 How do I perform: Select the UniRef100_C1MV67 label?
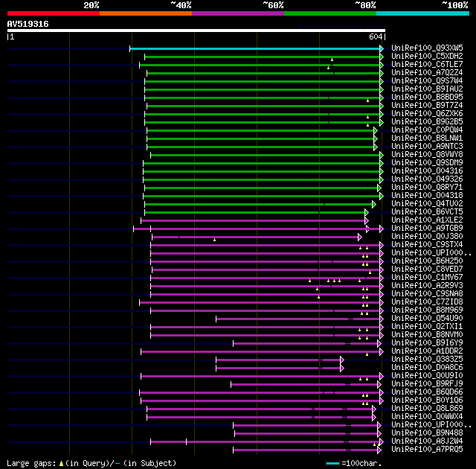(x=427, y=278)
